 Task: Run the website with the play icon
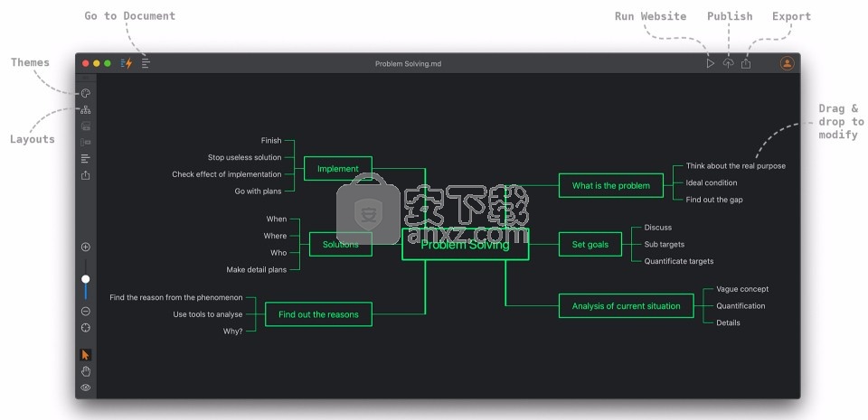click(x=711, y=63)
